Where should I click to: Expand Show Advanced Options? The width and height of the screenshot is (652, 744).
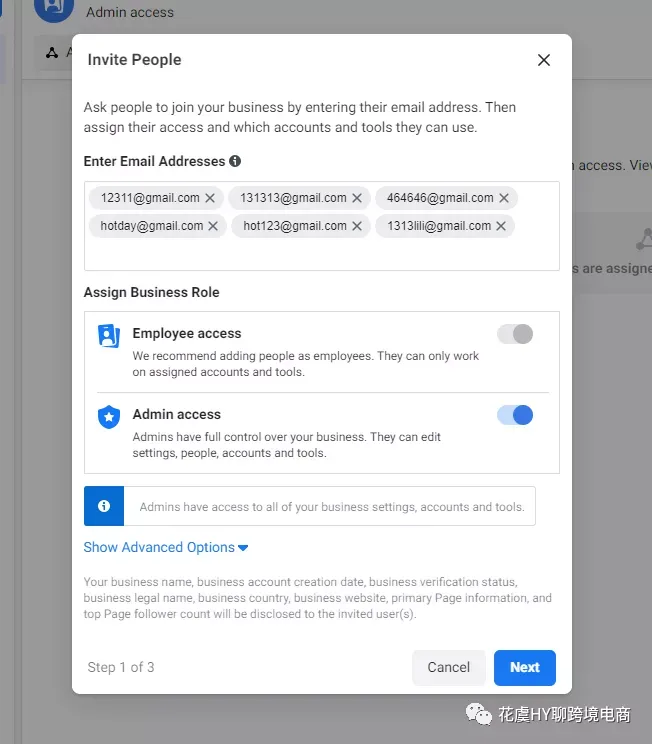(166, 547)
